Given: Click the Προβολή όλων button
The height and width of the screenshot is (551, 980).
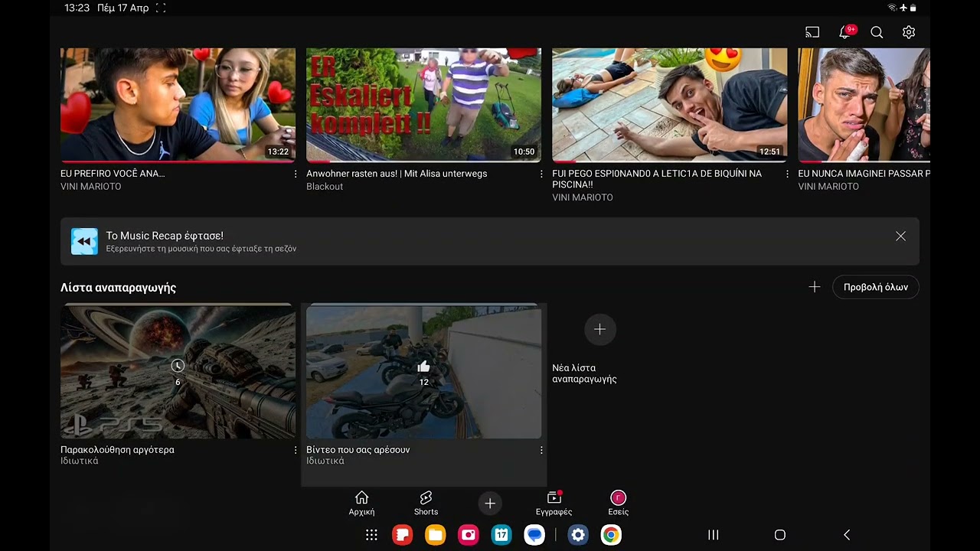Looking at the screenshot, I should click(x=876, y=287).
